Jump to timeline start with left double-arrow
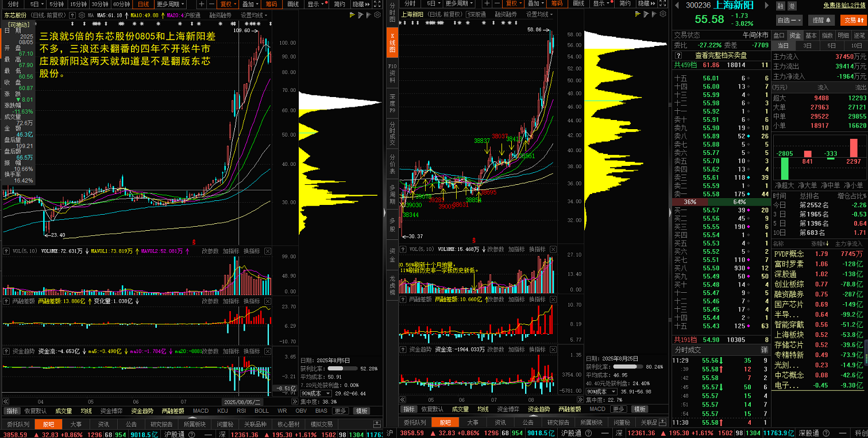The width and height of the screenshot is (868, 438). click(6, 401)
